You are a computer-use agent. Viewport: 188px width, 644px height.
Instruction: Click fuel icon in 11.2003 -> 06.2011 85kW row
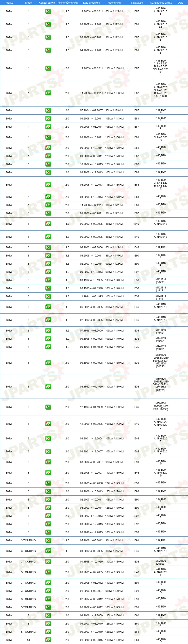click(x=48, y=11)
